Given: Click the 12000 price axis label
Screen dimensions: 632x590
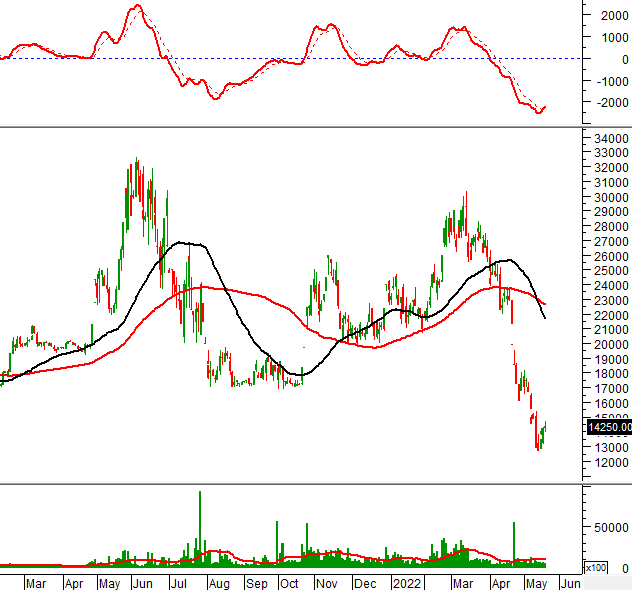Looking at the screenshot, I should coord(609,462).
